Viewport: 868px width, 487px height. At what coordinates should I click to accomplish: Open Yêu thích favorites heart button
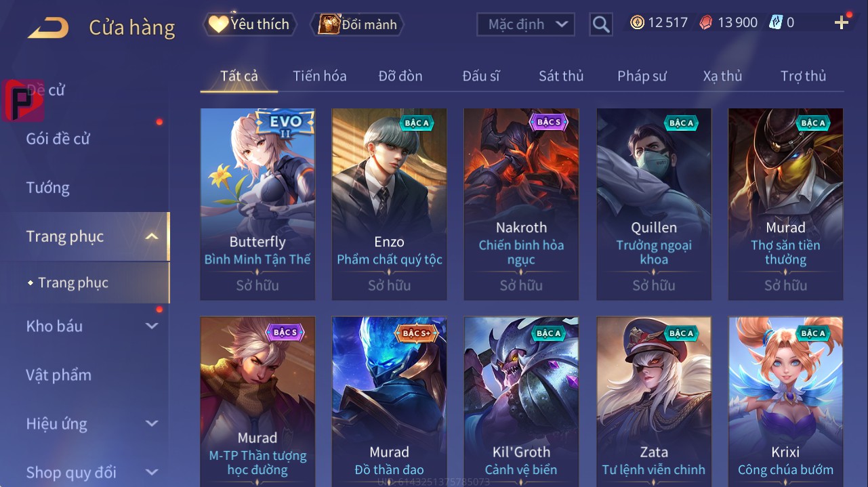point(250,24)
